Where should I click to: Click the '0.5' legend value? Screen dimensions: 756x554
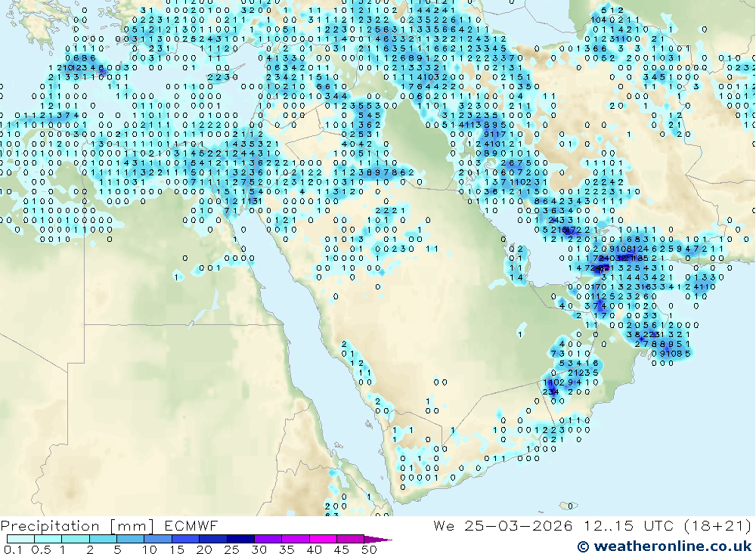pos(41,549)
